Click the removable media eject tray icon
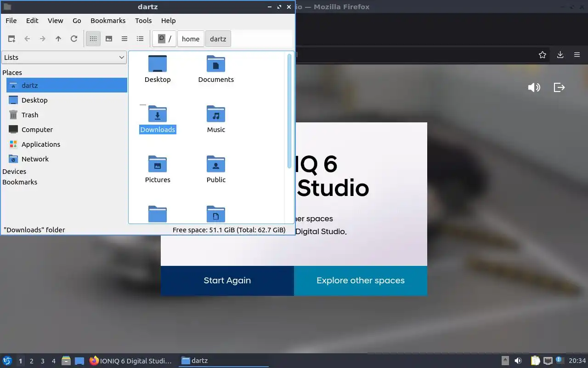The image size is (588, 368). (x=505, y=361)
